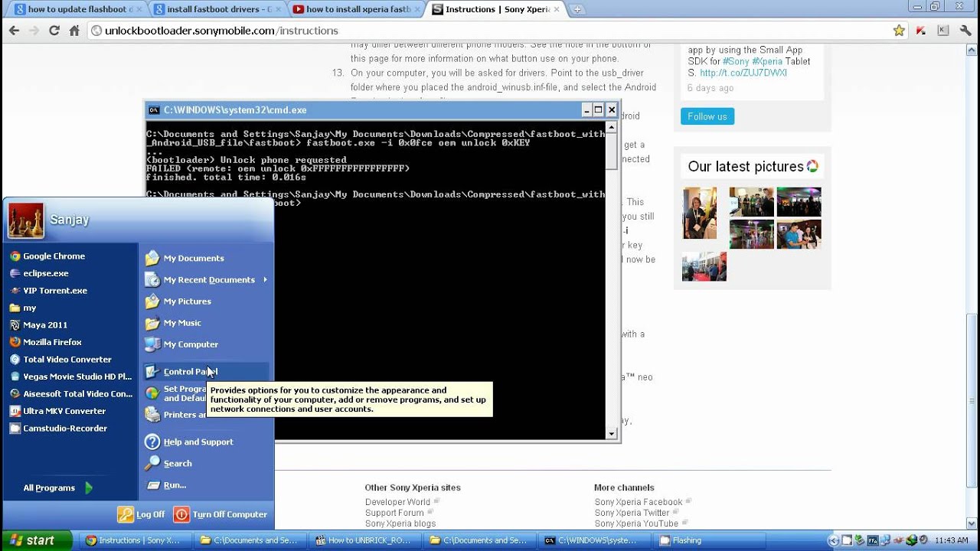The height and width of the screenshot is (551, 980).
Task: Open Sony Xperia YouTube link
Action: (x=636, y=523)
